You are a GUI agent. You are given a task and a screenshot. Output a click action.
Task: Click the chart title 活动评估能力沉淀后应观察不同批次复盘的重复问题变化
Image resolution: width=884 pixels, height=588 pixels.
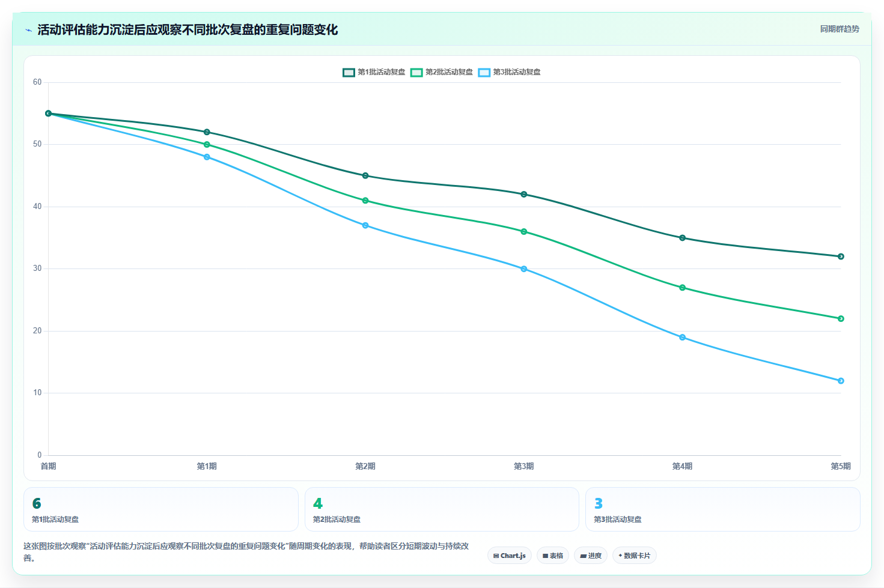point(187,30)
